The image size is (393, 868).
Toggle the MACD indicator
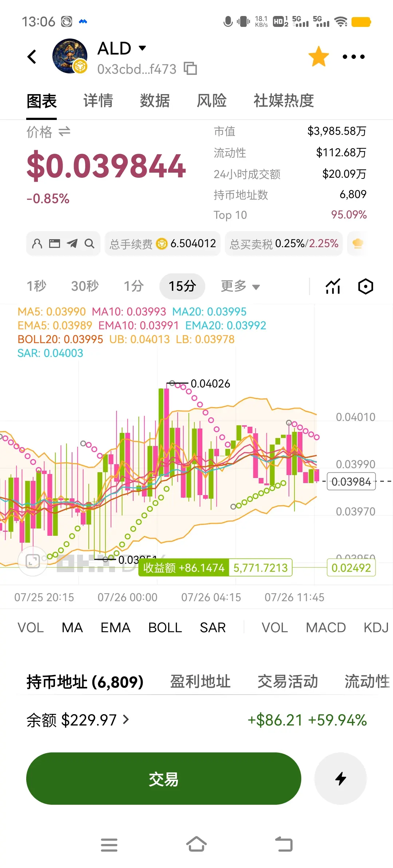click(x=326, y=628)
